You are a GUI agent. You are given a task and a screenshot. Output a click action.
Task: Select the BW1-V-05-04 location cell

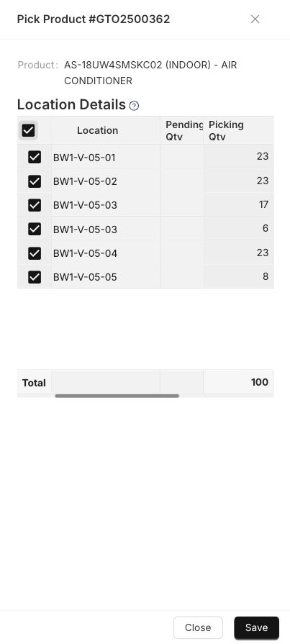[x=106, y=253]
